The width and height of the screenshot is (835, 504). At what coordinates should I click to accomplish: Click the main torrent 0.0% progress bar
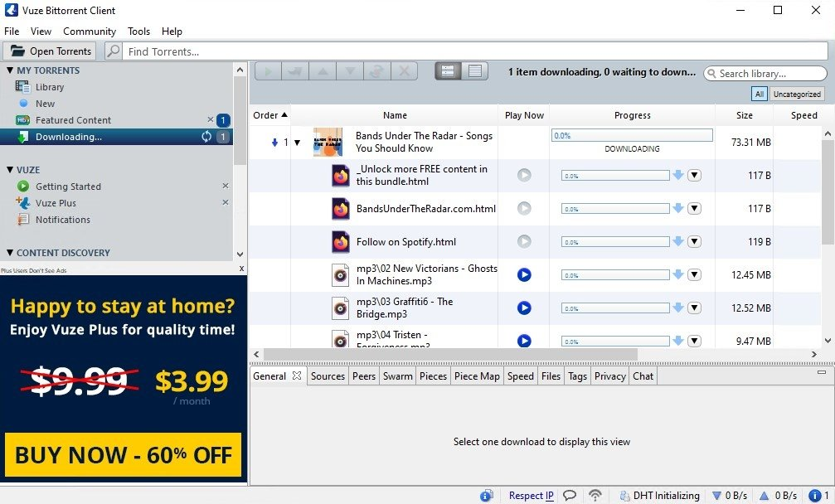[x=632, y=136]
